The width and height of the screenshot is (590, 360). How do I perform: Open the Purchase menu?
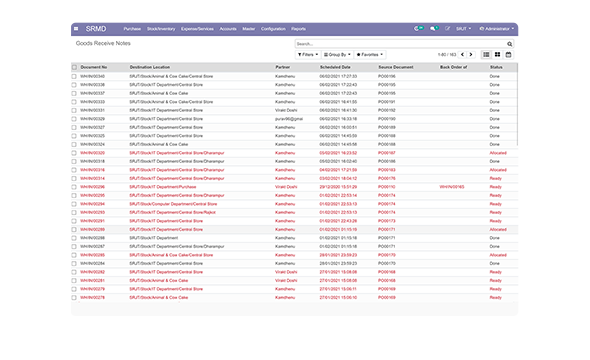tap(132, 29)
